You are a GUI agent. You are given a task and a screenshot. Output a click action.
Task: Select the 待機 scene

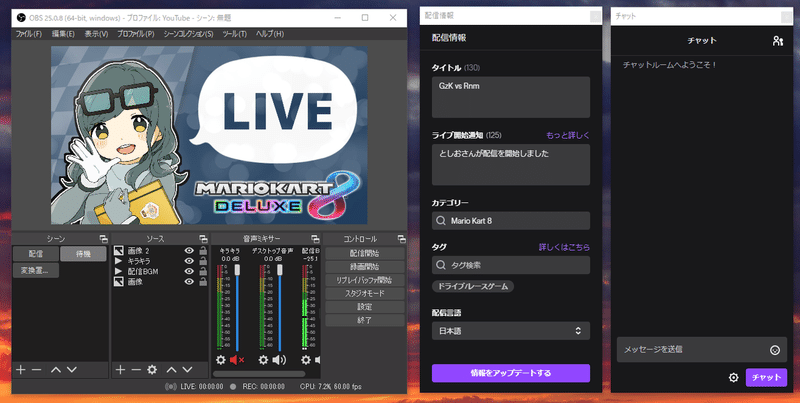point(83,254)
